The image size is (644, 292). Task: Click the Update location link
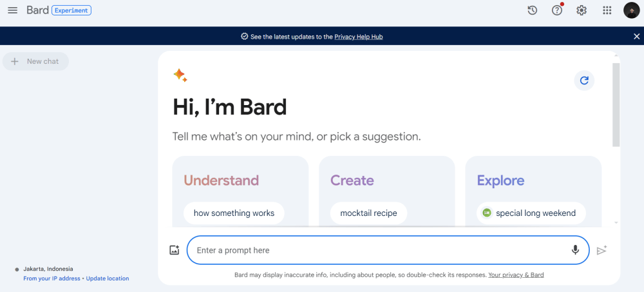click(x=108, y=278)
